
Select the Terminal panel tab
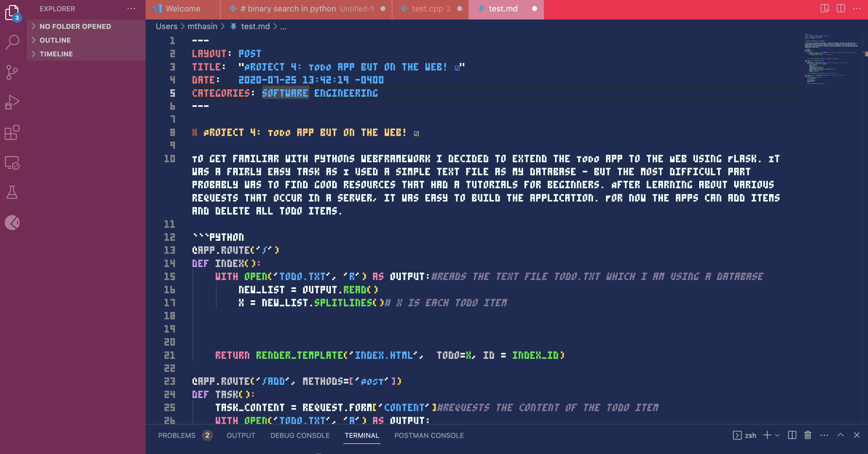point(362,436)
